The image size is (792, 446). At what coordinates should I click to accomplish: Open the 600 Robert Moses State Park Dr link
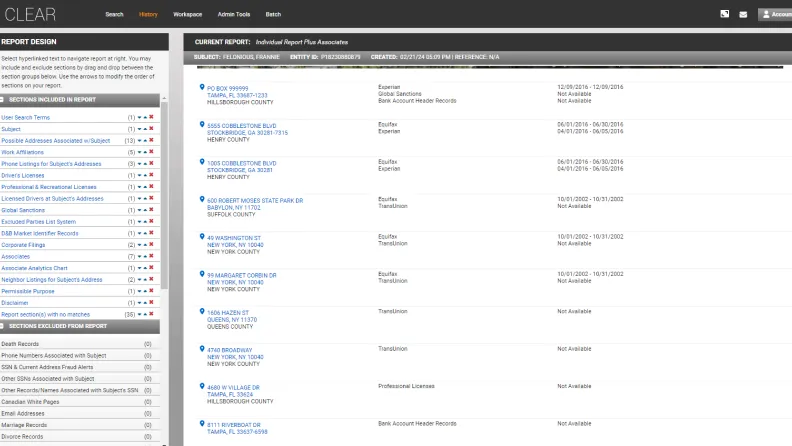(x=255, y=200)
